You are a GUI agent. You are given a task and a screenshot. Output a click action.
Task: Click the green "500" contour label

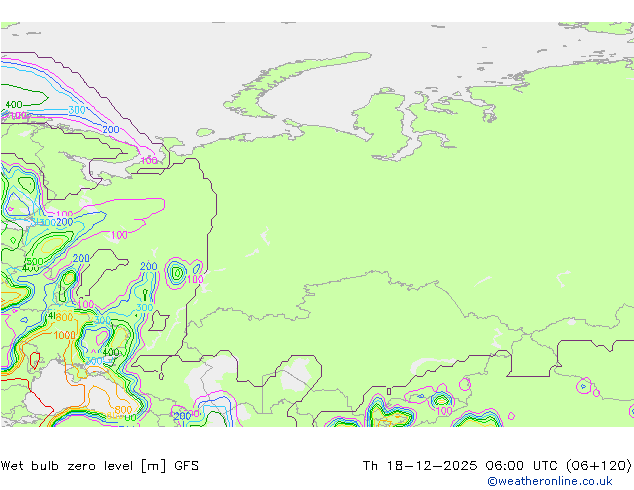(x=35, y=261)
